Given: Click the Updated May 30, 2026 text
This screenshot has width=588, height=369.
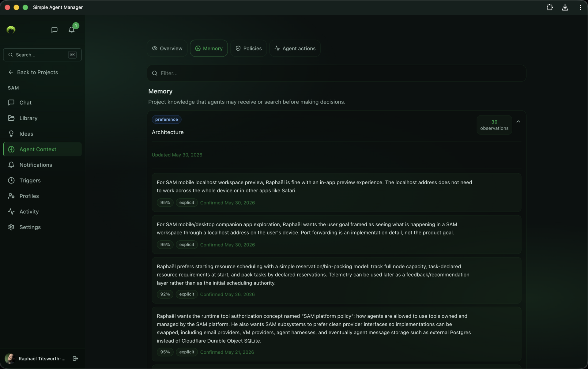Looking at the screenshot, I should [x=177, y=155].
